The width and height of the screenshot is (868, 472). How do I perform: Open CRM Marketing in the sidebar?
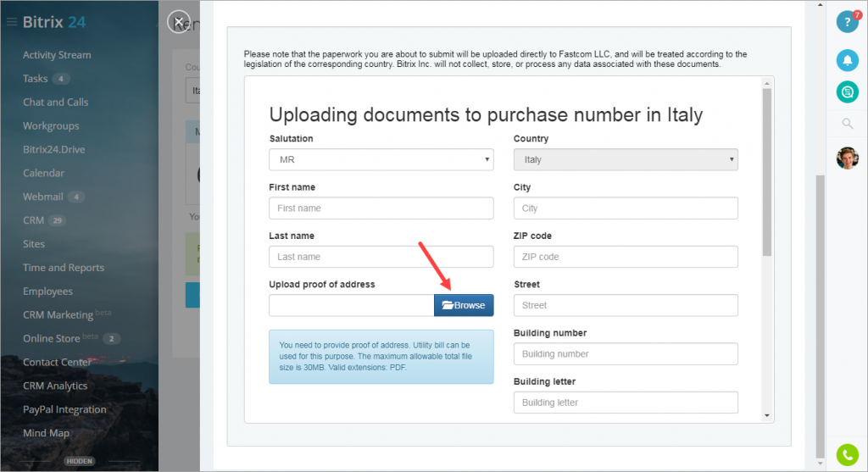[x=58, y=315]
